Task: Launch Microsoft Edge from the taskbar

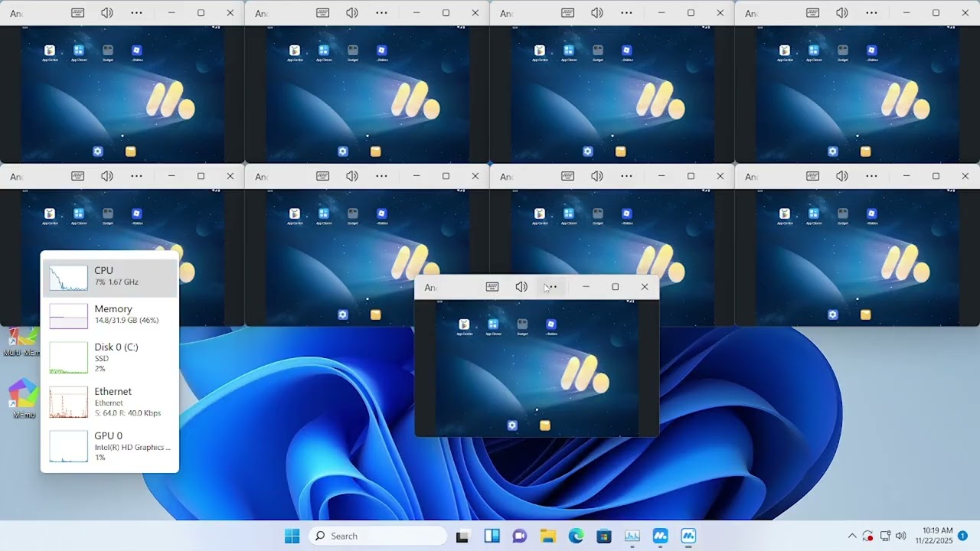Action: (576, 536)
